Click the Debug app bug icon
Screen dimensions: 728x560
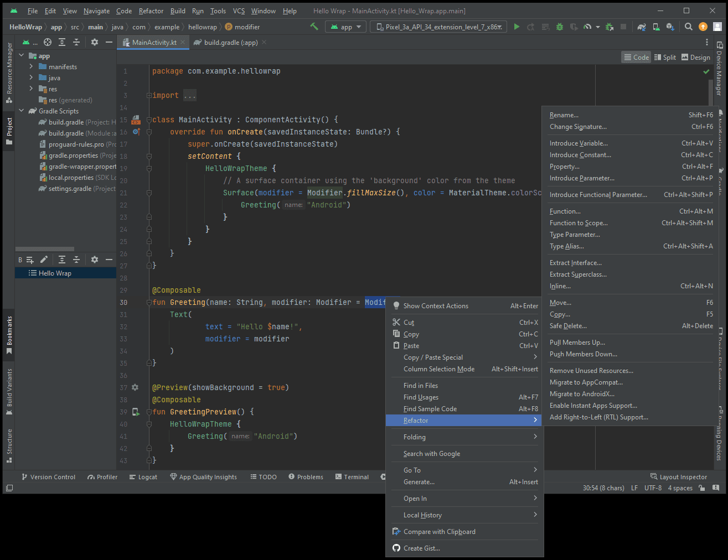coord(560,27)
